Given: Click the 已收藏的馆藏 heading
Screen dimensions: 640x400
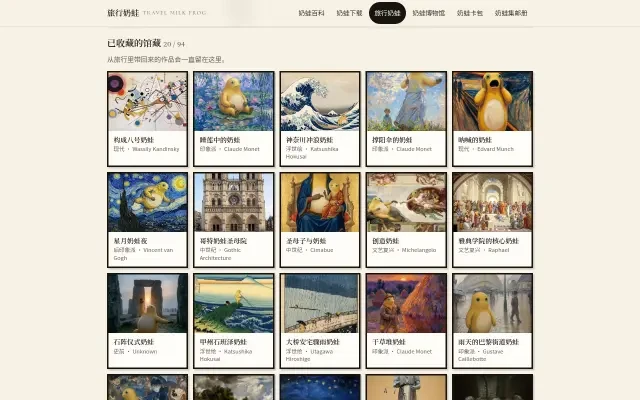Looking at the screenshot, I should [x=134, y=43].
